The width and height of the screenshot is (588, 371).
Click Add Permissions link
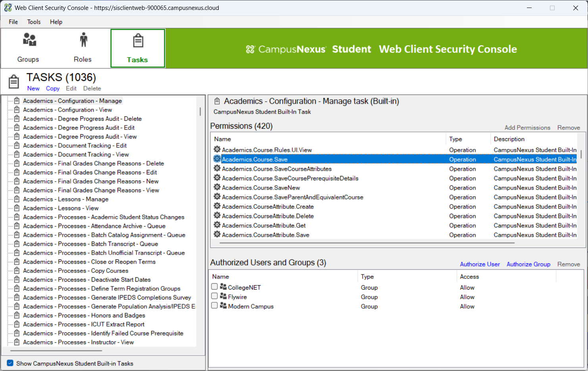click(527, 128)
